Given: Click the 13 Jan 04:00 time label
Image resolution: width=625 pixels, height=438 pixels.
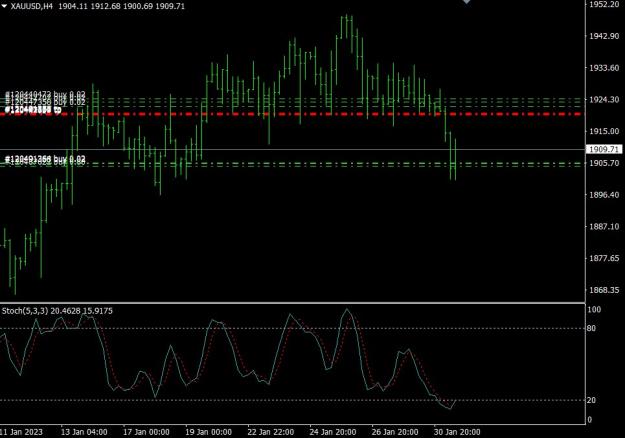Looking at the screenshot, I should [x=84, y=432].
